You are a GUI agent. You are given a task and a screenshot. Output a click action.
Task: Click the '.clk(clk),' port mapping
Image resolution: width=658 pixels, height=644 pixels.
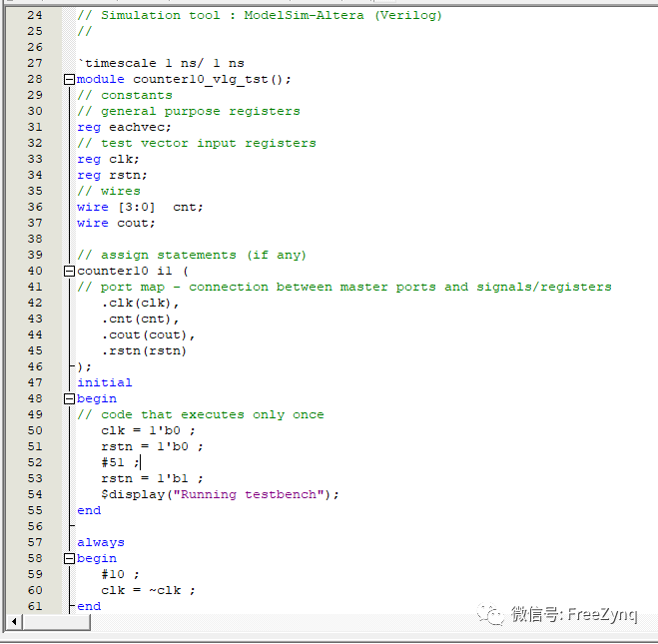point(140,303)
